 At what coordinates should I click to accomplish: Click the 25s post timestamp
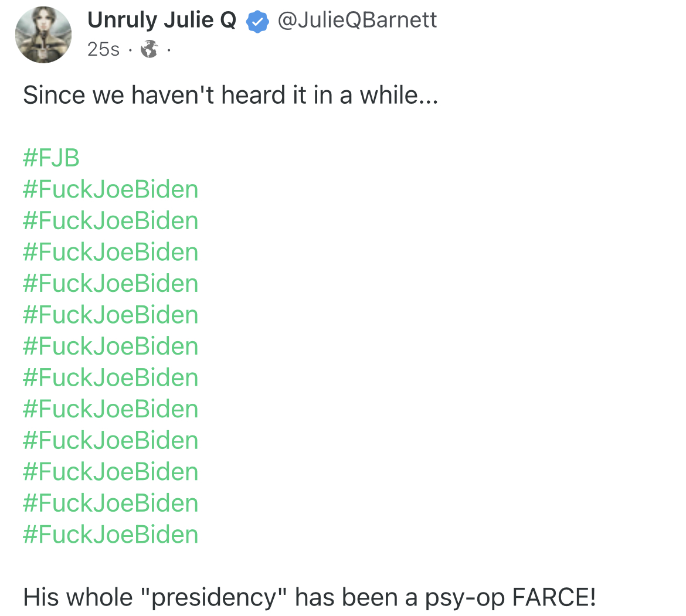pyautogui.click(x=103, y=50)
